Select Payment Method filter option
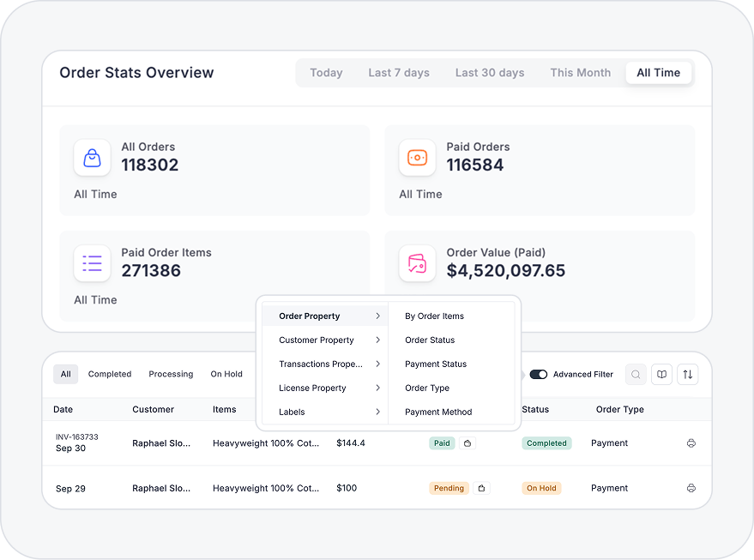Image resolution: width=754 pixels, height=560 pixels. tap(438, 412)
